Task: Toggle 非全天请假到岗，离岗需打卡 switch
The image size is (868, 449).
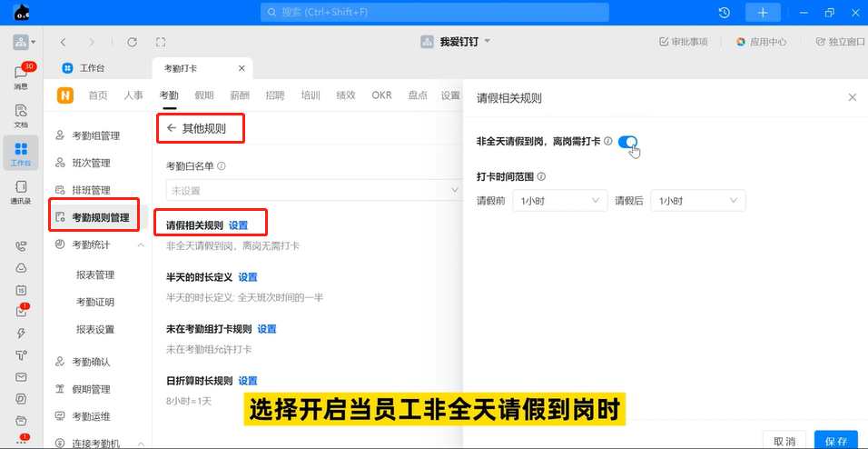Action: pos(627,142)
